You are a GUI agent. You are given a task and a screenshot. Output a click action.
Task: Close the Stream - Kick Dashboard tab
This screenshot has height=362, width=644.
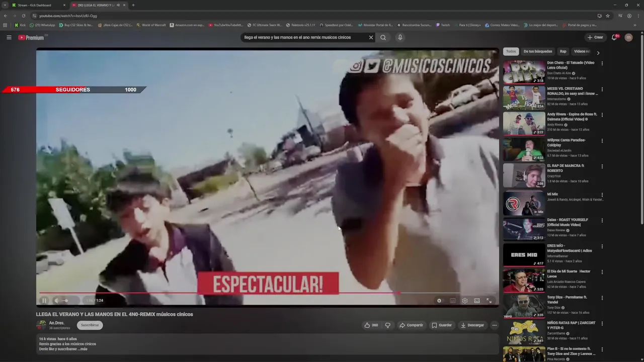coord(64,5)
